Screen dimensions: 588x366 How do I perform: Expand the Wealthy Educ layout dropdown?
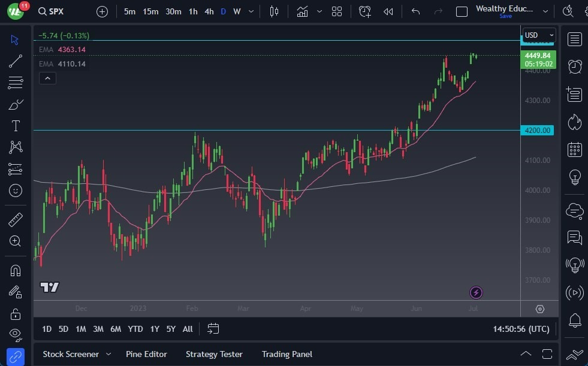click(x=545, y=11)
